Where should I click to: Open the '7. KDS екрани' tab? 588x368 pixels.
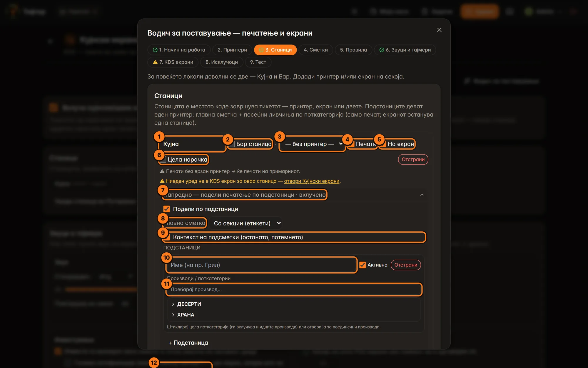(x=173, y=62)
